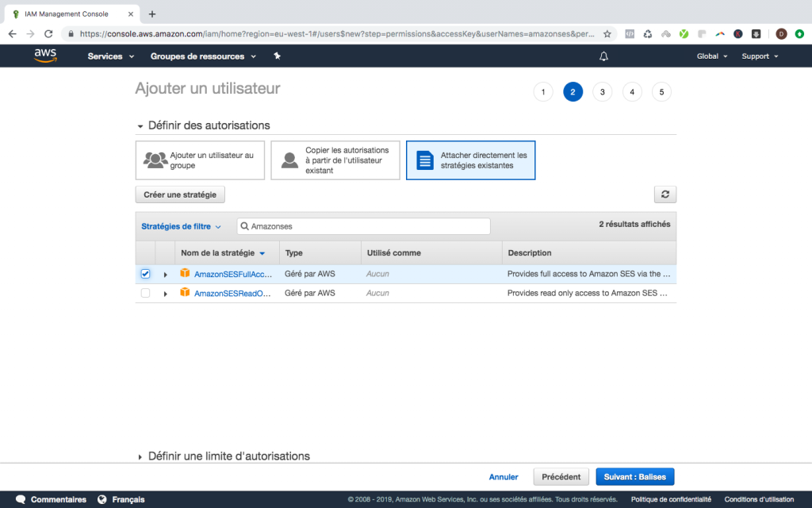Screen dimensions: 812x508
Task: Refresh the policy list with refresh icon
Action: coord(665,194)
